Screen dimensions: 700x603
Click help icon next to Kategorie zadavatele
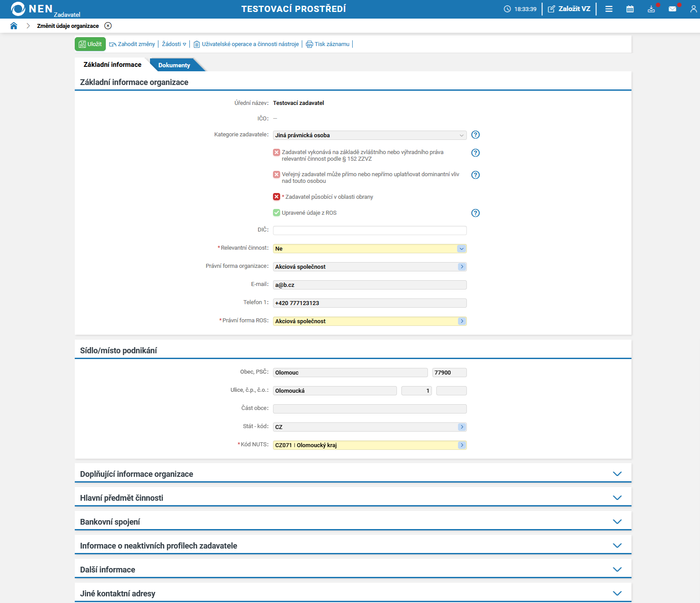475,135
